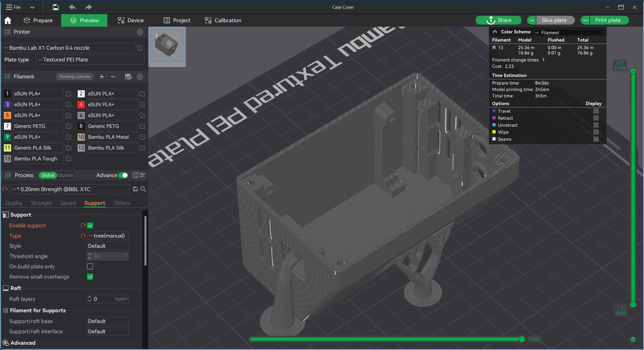The image size is (644, 350).
Task: Check the On build plate only box
Action: coord(90,266)
